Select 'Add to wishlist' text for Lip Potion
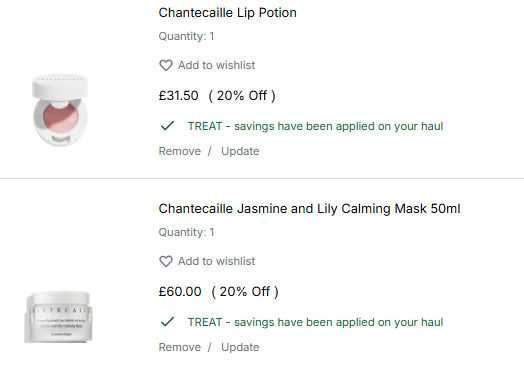This screenshot has height=369, width=524. (217, 65)
